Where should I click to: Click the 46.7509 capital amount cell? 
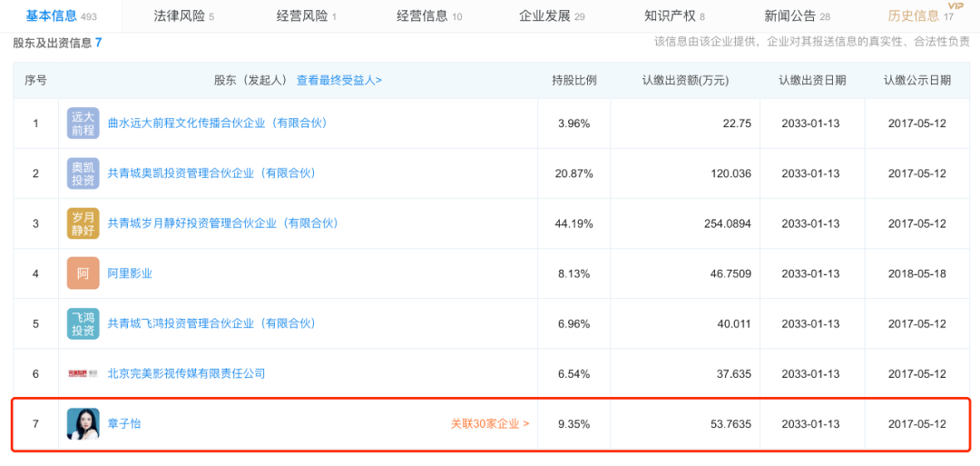click(685, 273)
